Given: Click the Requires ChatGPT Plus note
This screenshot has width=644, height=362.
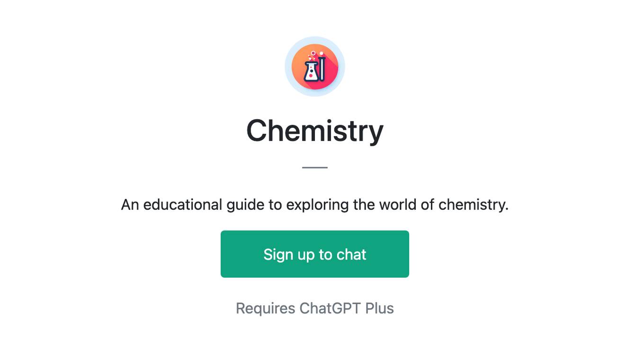Looking at the screenshot, I should pyautogui.click(x=315, y=308).
